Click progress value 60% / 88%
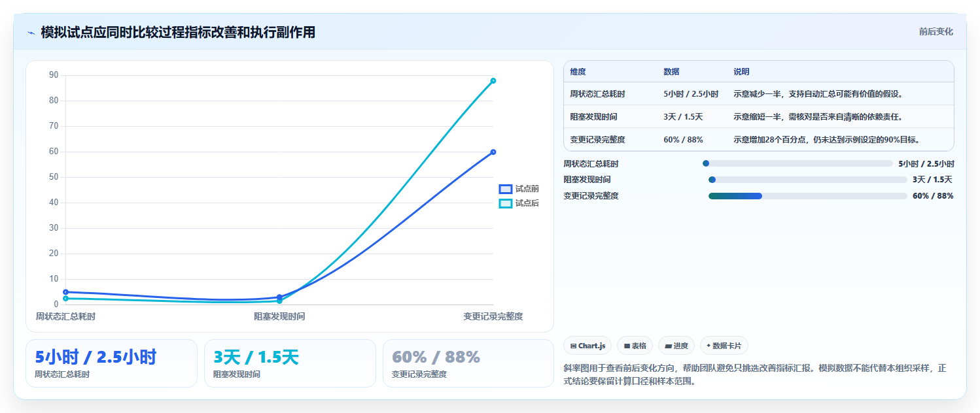Image resolution: width=980 pixels, height=413 pixels. (933, 195)
